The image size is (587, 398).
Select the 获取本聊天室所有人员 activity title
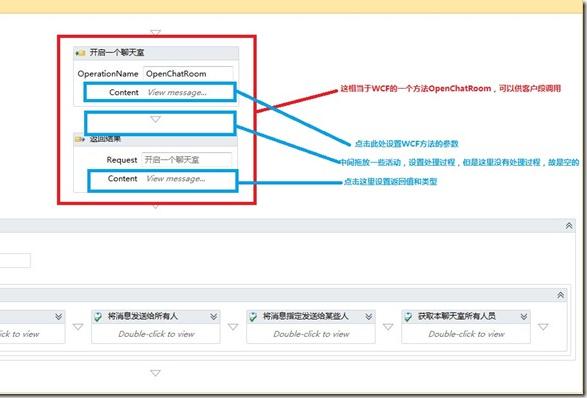pyautogui.click(x=457, y=316)
